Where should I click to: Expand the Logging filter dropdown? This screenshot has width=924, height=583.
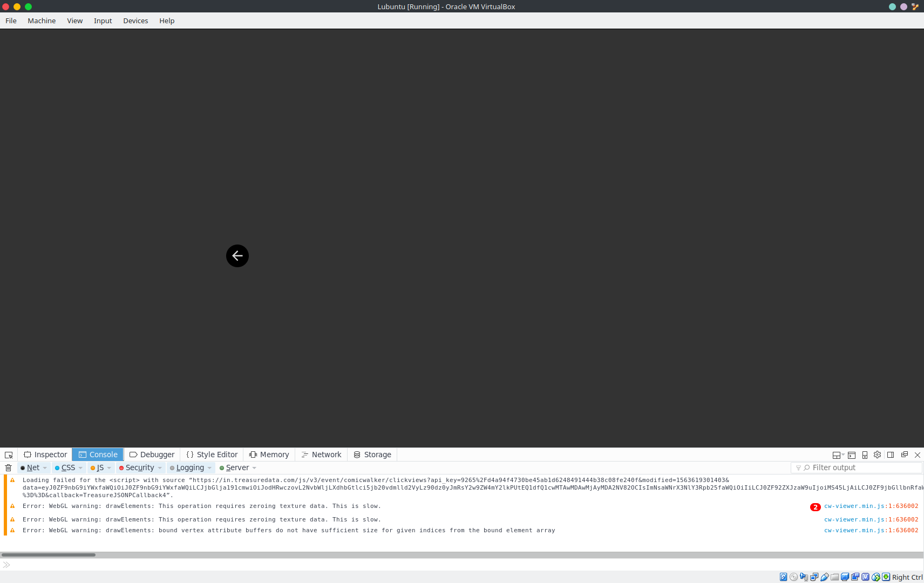210,467
